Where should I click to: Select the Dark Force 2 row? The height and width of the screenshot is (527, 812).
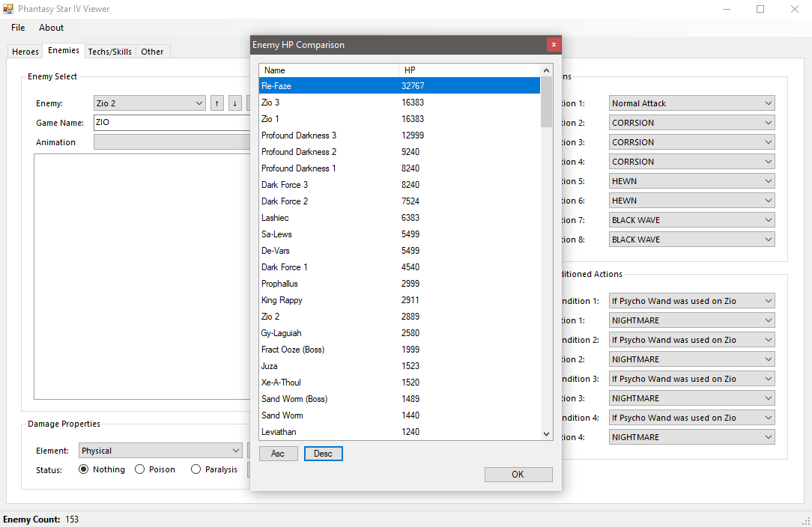(x=399, y=201)
